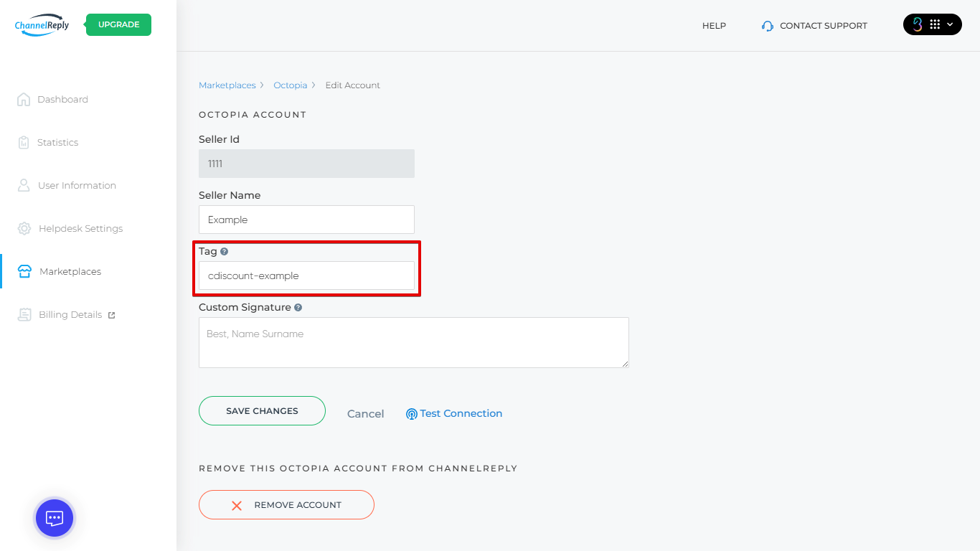The image size is (980, 551).
Task: Click the headset icon next to Contact Support
Action: (768, 26)
